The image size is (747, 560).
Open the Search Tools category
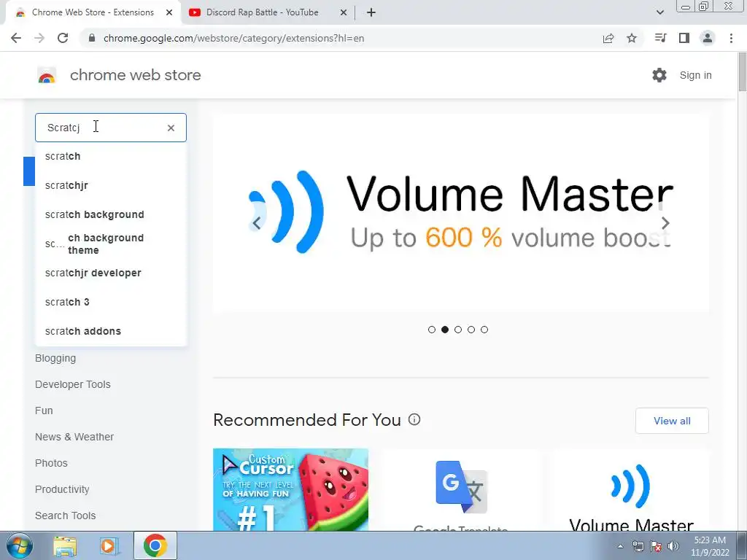pos(65,516)
